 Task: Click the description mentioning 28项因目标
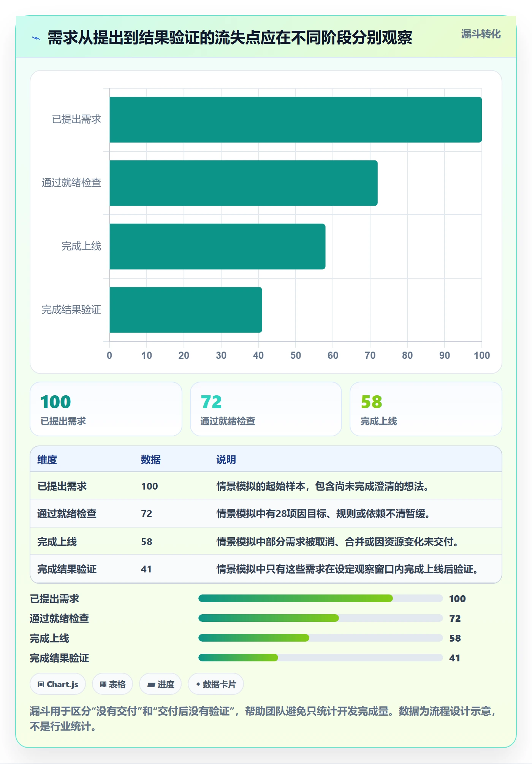[323, 514]
